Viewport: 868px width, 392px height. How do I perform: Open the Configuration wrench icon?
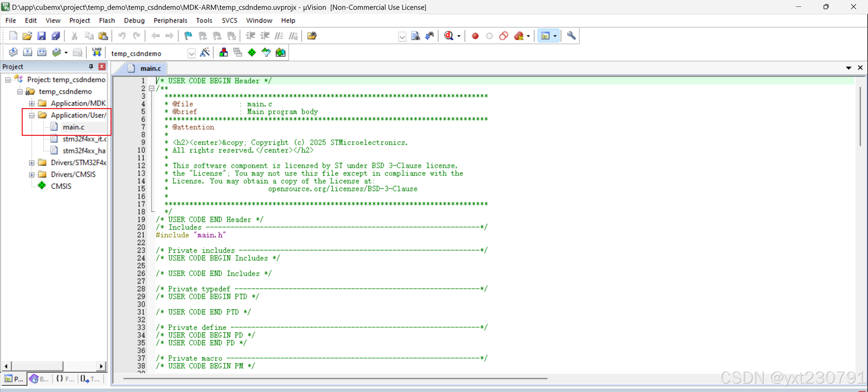571,36
